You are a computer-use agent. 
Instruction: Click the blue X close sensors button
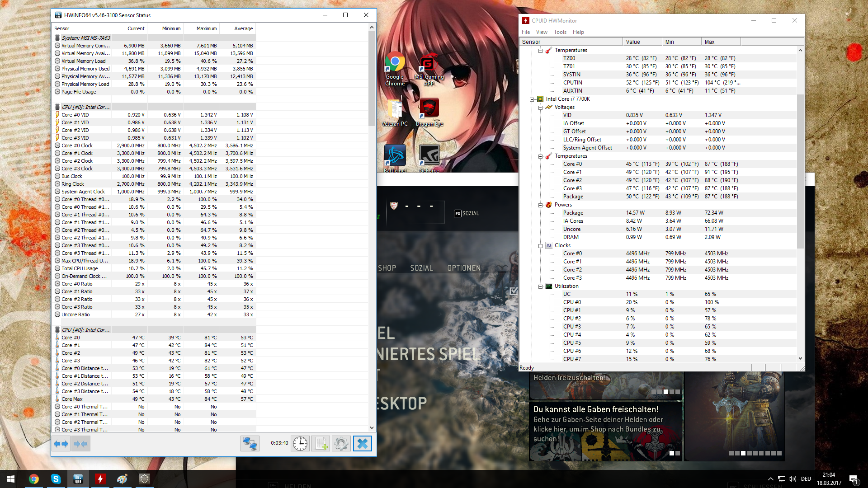click(362, 444)
